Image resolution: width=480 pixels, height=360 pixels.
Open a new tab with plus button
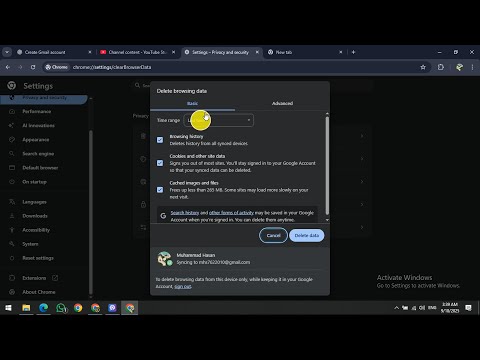pos(353,52)
